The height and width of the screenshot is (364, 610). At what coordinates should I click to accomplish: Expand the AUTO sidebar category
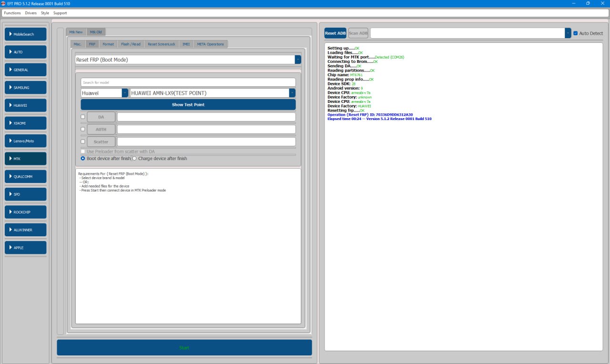(x=26, y=52)
